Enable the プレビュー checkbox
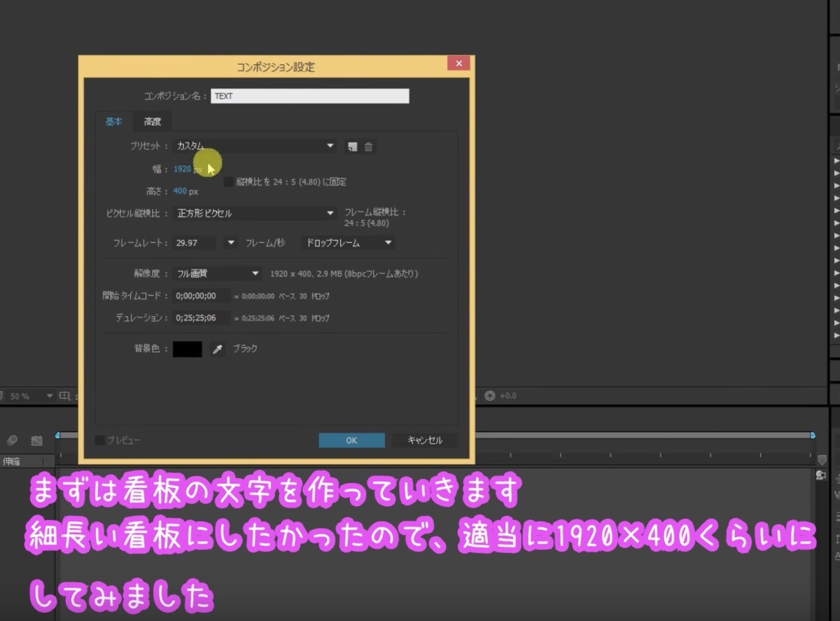840x621 pixels. pos(100,440)
